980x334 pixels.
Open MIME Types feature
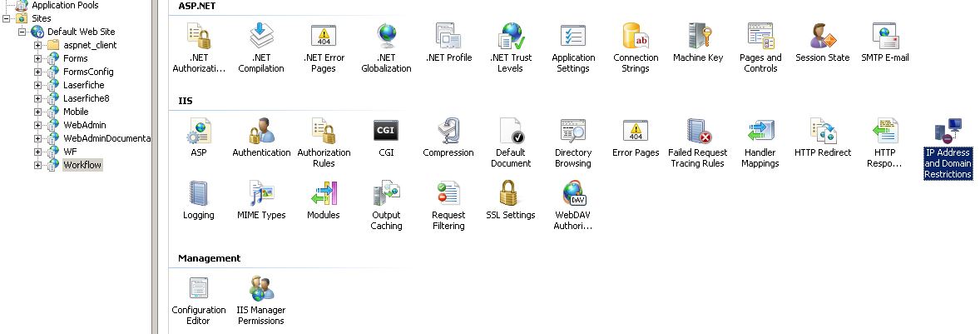pos(261,201)
